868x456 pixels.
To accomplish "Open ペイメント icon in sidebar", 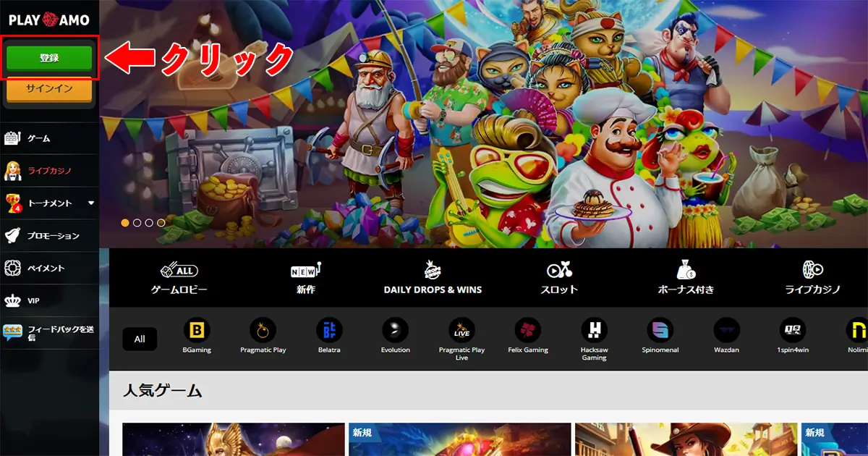I will 13,268.
